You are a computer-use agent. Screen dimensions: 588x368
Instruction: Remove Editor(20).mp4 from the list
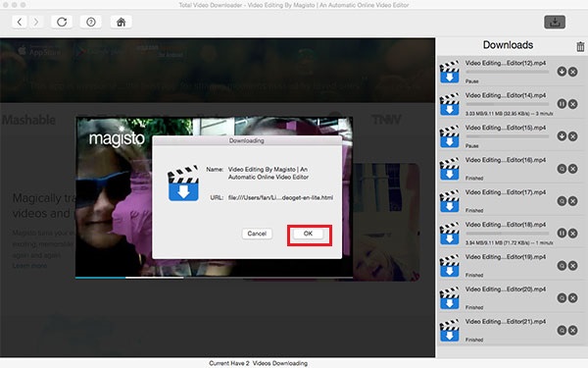click(x=572, y=297)
